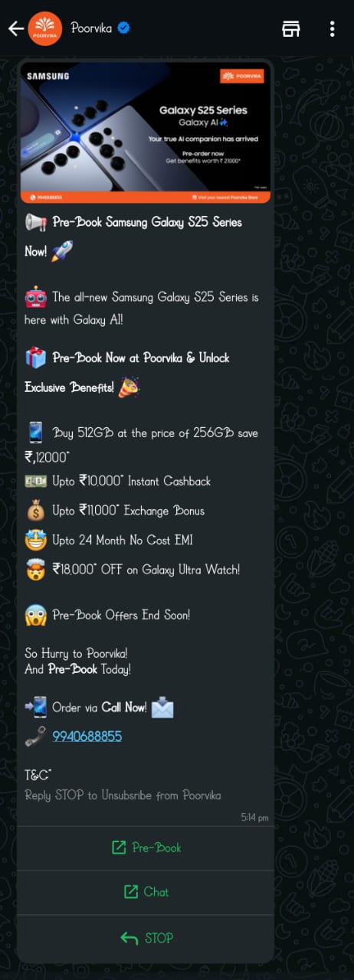Open the Poorvika store catalog icon
The image size is (354, 980).
tap(291, 29)
